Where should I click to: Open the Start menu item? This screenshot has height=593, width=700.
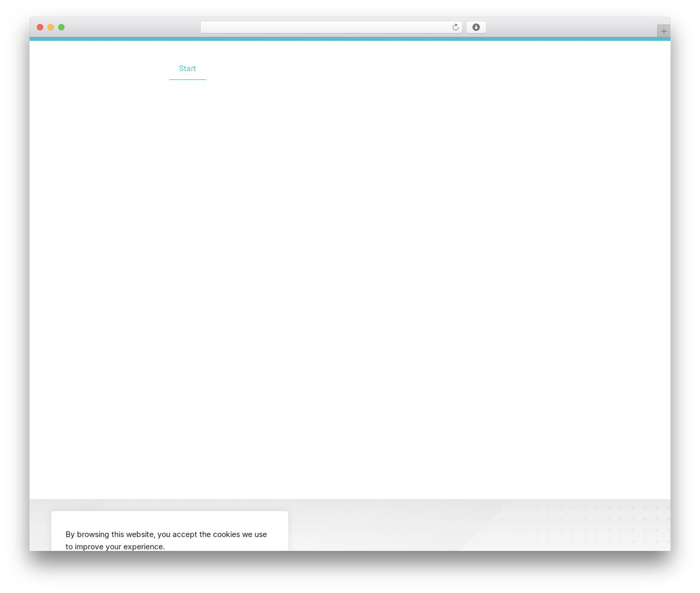pyautogui.click(x=188, y=68)
